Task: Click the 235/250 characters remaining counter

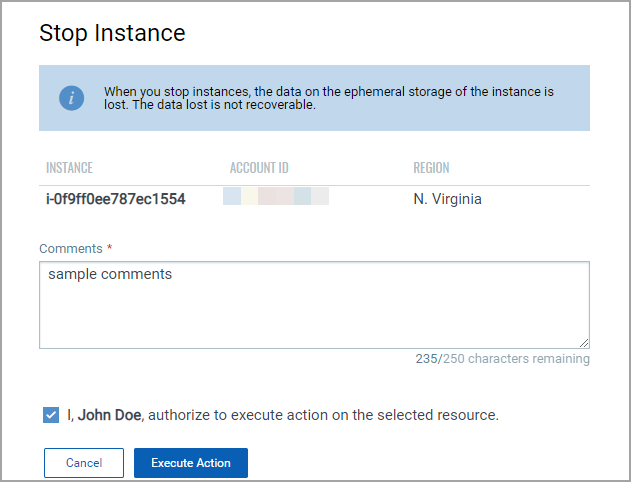Action: [x=502, y=359]
